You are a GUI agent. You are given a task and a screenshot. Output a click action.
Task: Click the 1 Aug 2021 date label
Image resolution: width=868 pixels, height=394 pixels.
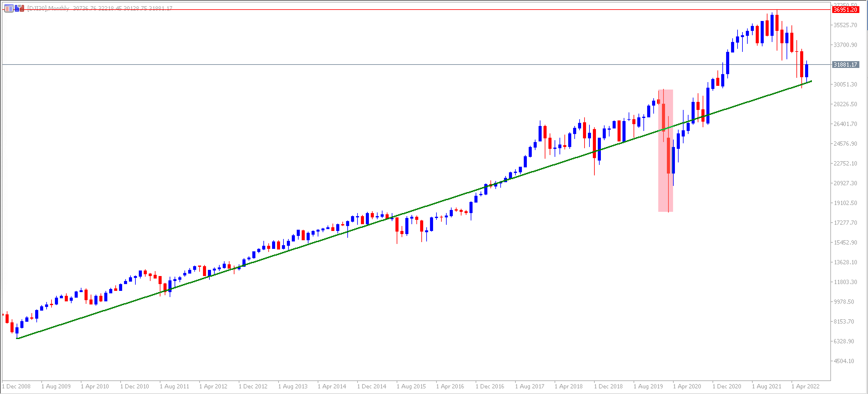tap(766, 386)
